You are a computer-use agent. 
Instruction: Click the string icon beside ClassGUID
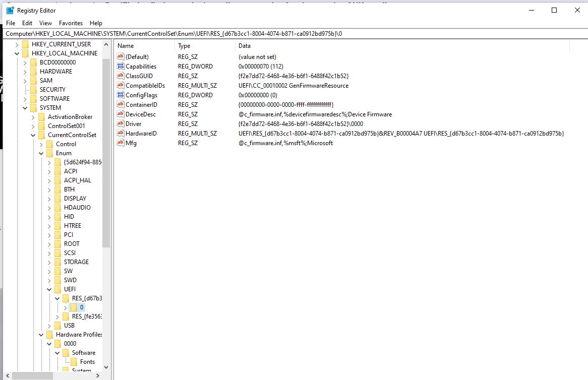tap(121, 76)
